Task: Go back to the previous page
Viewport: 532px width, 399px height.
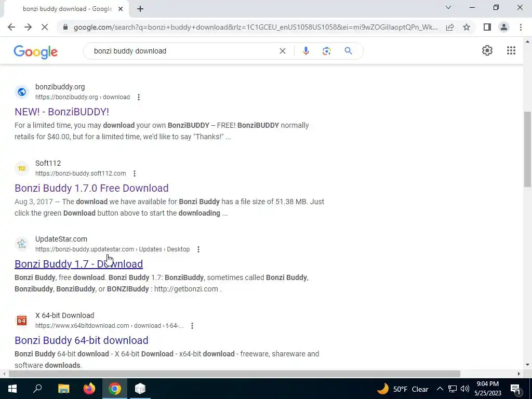Action: click(11, 27)
